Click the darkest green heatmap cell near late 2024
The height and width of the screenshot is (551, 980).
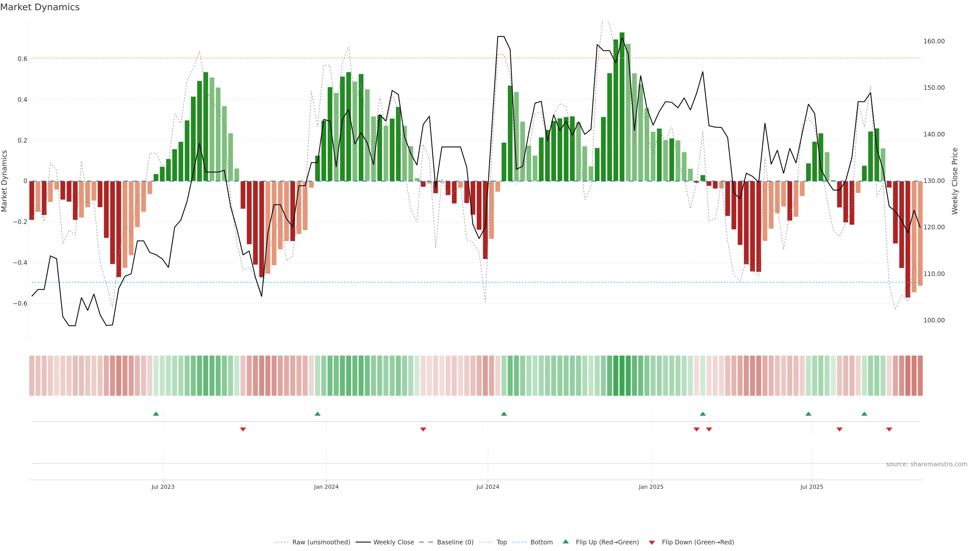(x=622, y=376)
